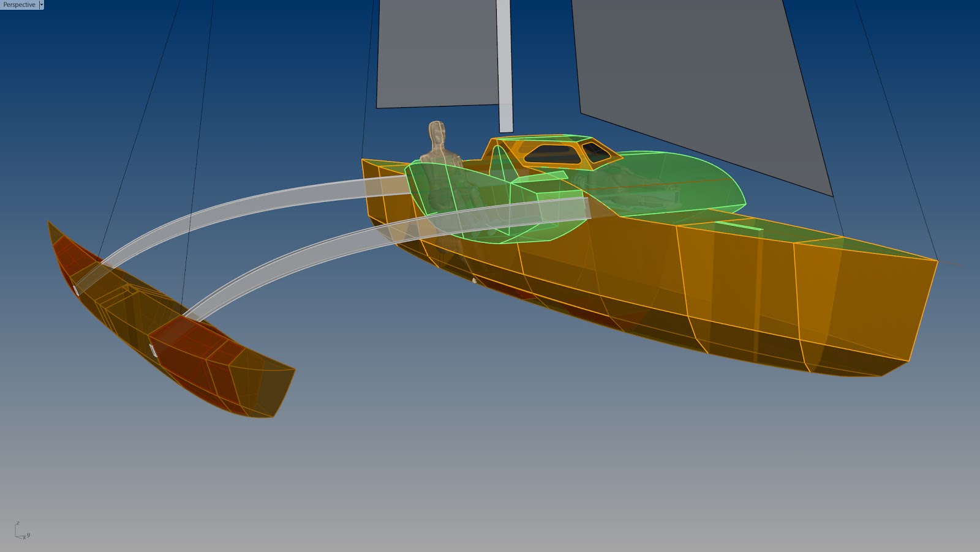Click the Perspective viewport title label
Viewport: 980px width, 552px height.
click(20, 5)
